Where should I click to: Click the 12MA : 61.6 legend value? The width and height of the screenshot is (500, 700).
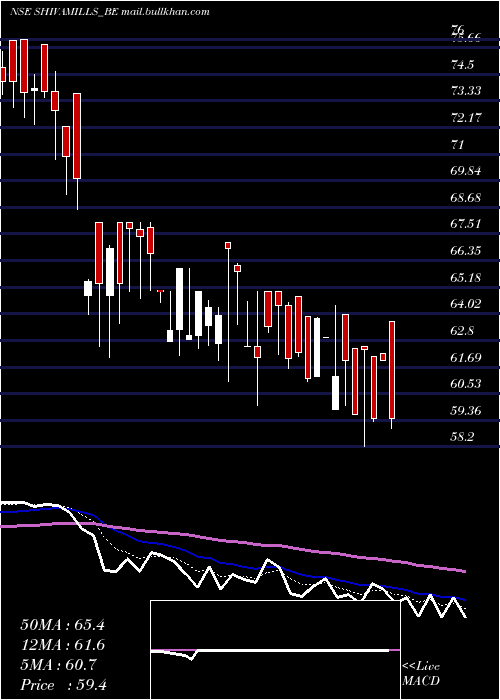point(62,645)
